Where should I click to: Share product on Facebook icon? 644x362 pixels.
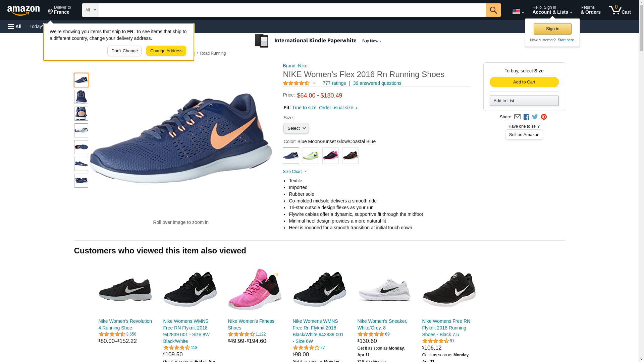pyautogui.click(x=526, y=117)
